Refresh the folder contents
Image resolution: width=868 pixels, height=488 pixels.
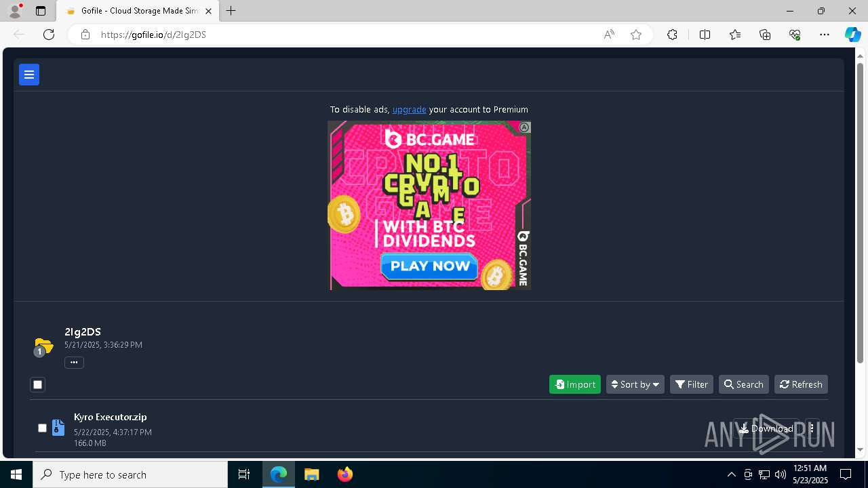point(801,384)
